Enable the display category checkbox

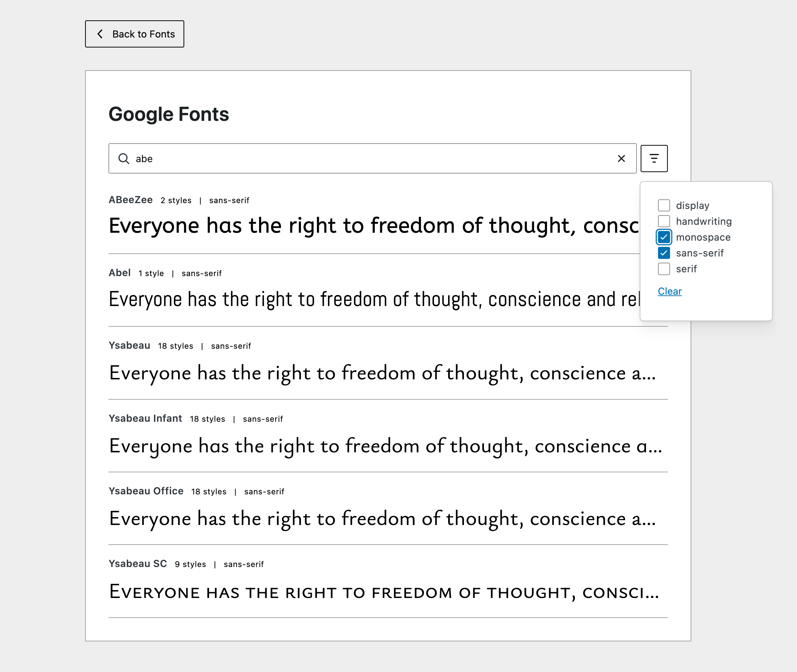point(664,205)
